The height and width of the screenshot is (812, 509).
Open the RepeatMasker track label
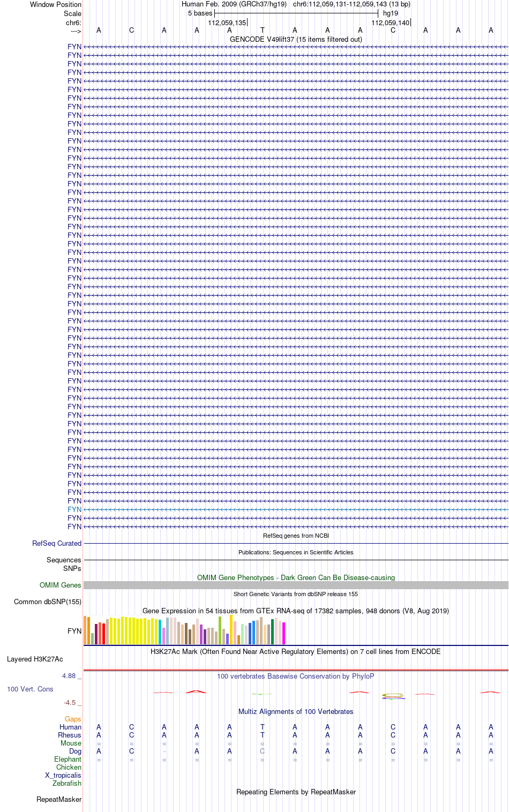[x=59, y=799]
